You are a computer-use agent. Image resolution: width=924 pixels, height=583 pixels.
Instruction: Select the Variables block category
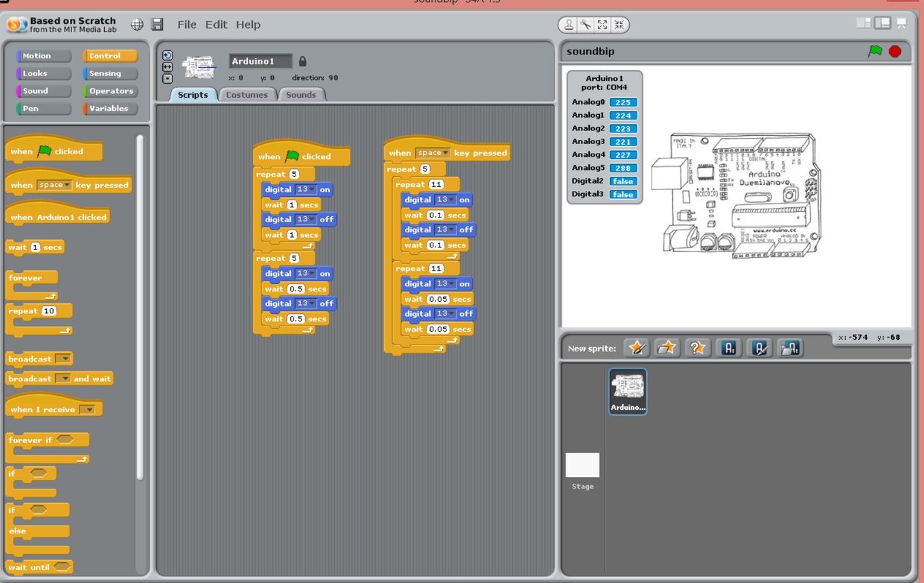coord(110,109)
